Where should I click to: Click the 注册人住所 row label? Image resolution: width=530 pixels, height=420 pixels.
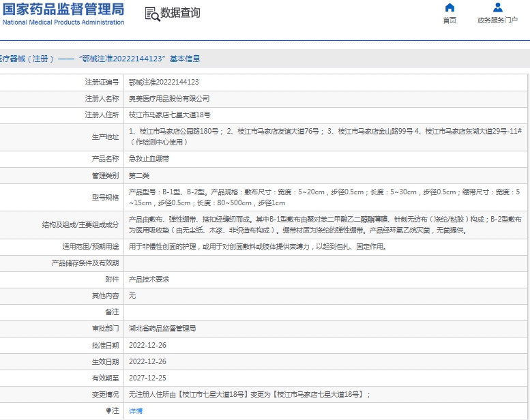coord(102,115)
